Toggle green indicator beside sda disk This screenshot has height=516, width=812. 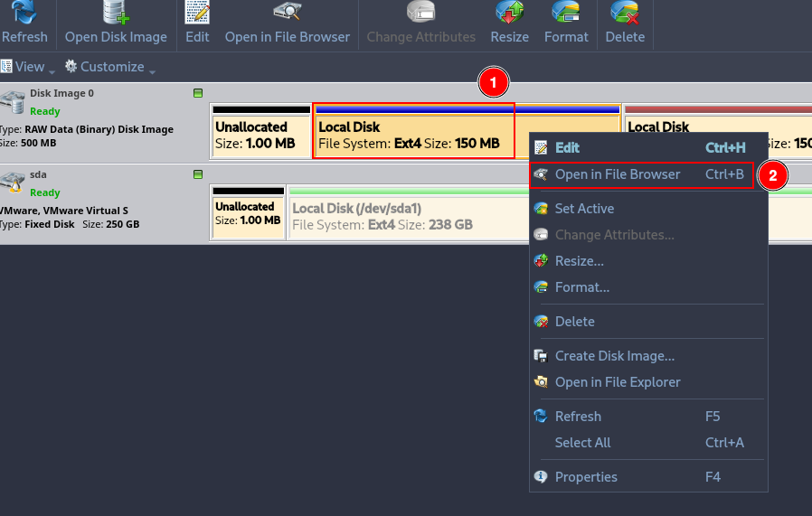(198, 174)
